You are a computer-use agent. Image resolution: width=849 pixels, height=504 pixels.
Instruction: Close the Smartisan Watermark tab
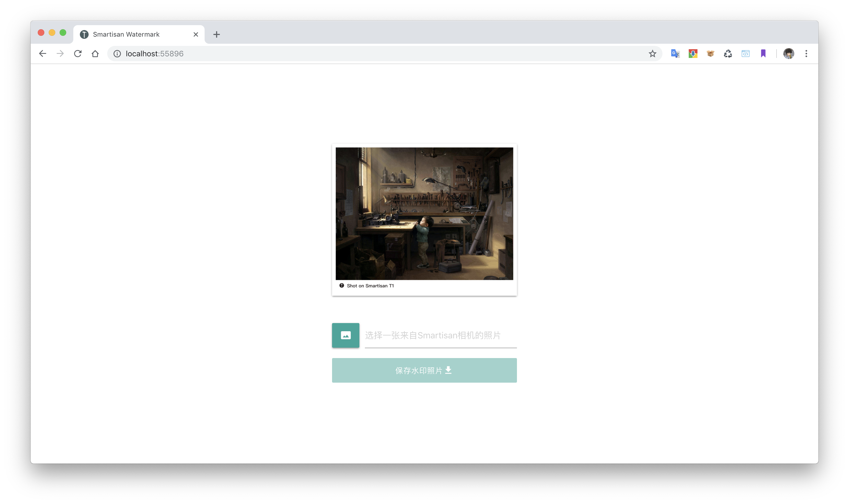(196, 34)
